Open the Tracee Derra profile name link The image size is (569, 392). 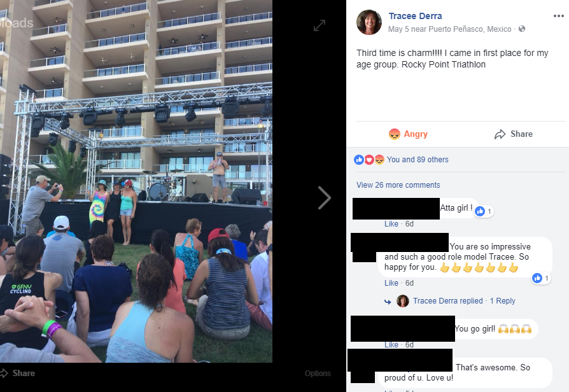[x=415, y=16]
